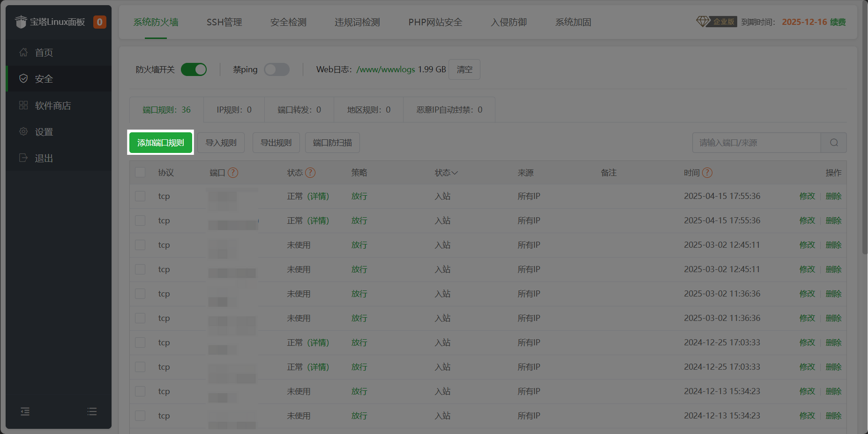Click the time column help icon
The image size is (868, 434).
pyautogui.click(x=707, y=173)
